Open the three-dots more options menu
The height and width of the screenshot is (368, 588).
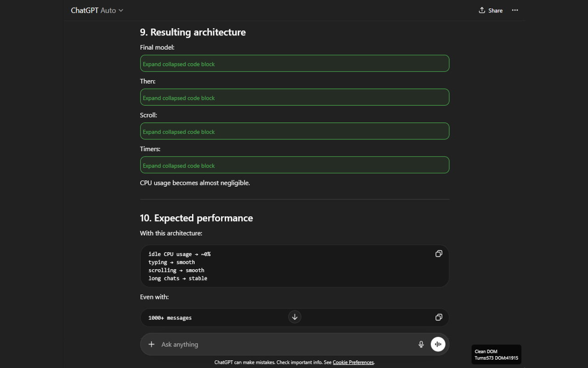click(515, 10)
